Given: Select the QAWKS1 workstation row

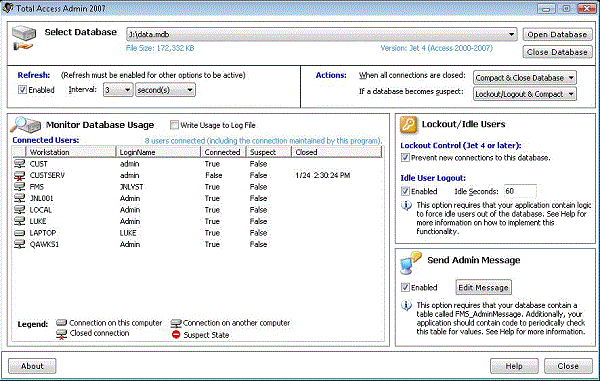Looking at the screenshot, I should pos(197,244).
